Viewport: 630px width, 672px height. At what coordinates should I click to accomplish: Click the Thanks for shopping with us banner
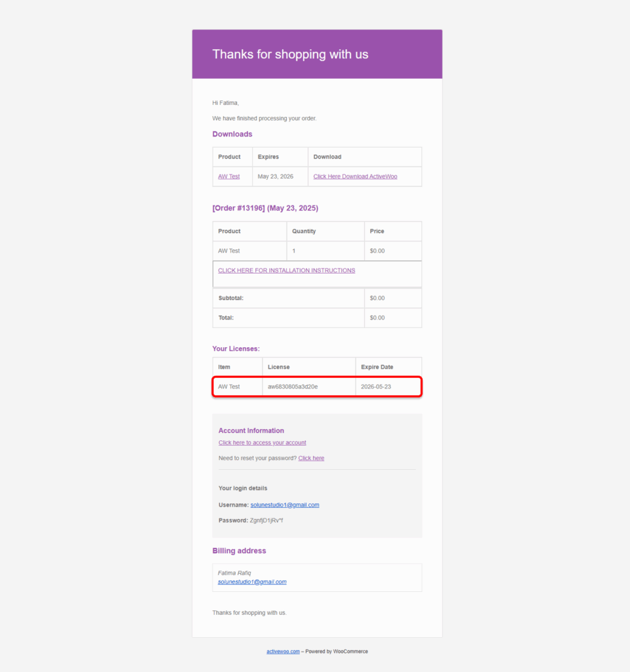[317, 54]
